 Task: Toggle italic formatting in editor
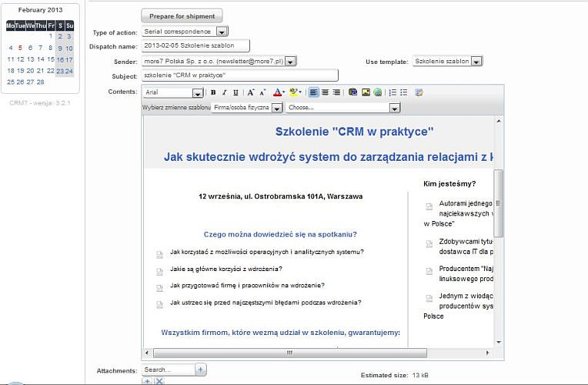(224, 92)
